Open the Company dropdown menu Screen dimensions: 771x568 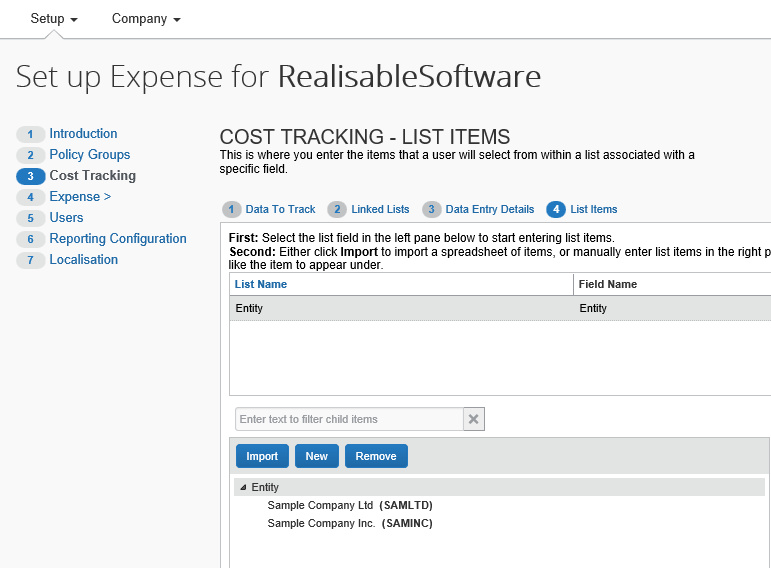click(x=146, y=19)
